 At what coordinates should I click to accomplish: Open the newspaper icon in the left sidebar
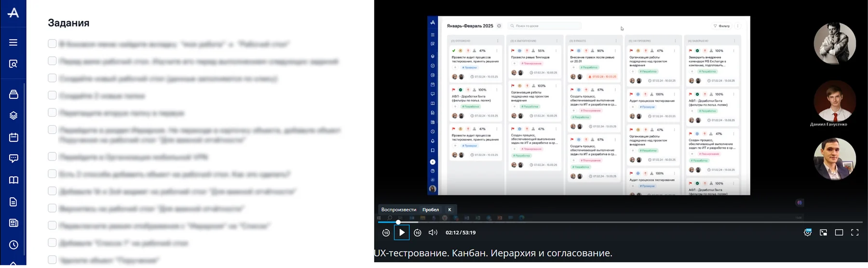tap(14, 223)
